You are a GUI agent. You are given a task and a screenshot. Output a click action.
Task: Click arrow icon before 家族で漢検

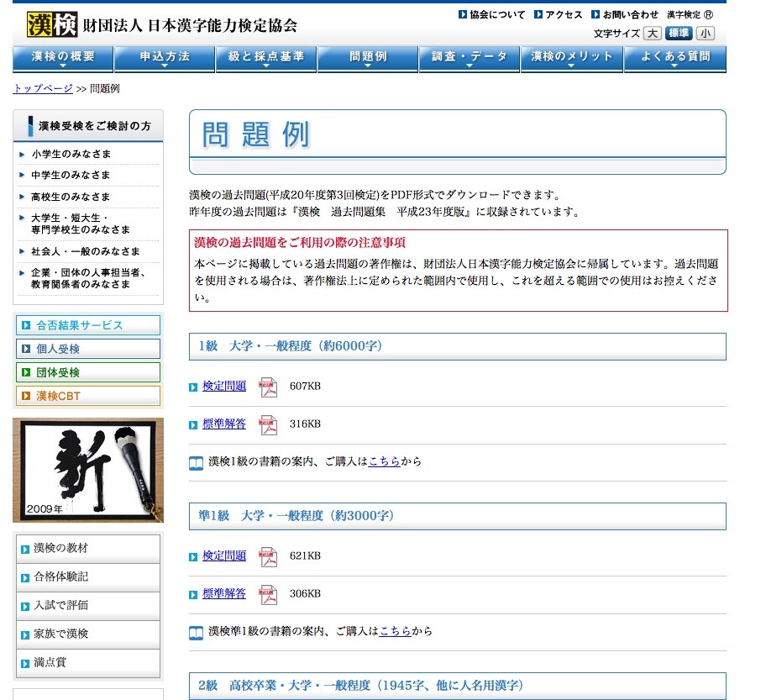click(x=25, y=635)
